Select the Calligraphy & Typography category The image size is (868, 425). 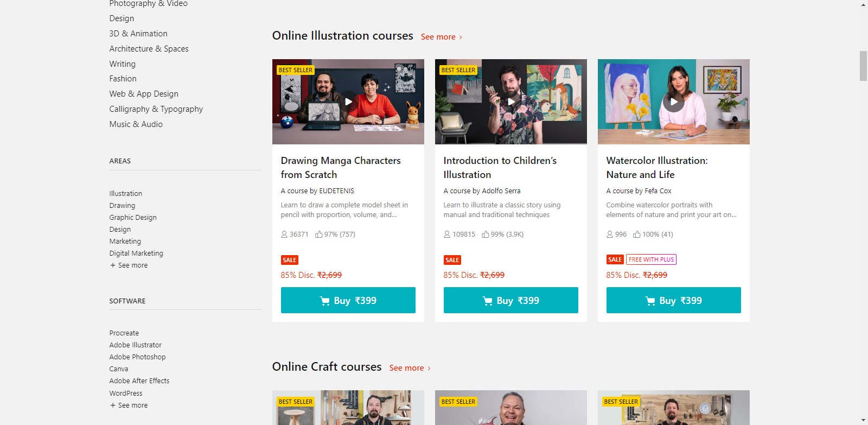(x=156, y=109)
